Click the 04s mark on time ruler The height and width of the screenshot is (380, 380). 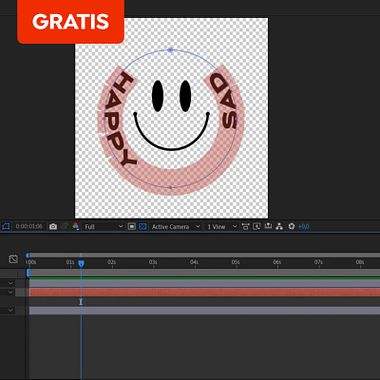point(194,262)
